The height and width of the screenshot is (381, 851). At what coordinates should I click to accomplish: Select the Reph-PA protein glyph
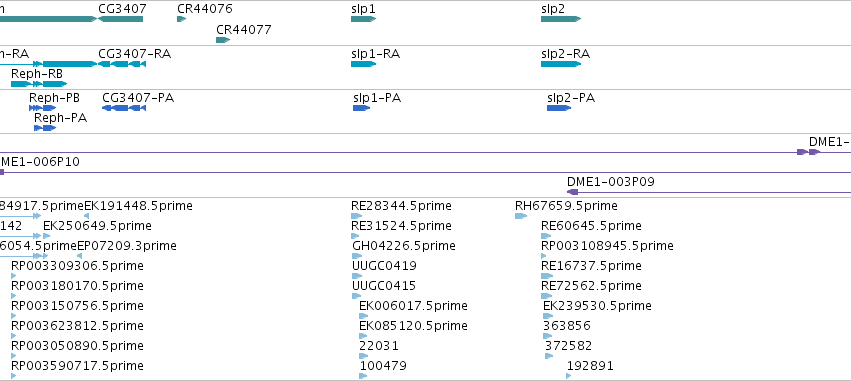click(x=45, y=128)
